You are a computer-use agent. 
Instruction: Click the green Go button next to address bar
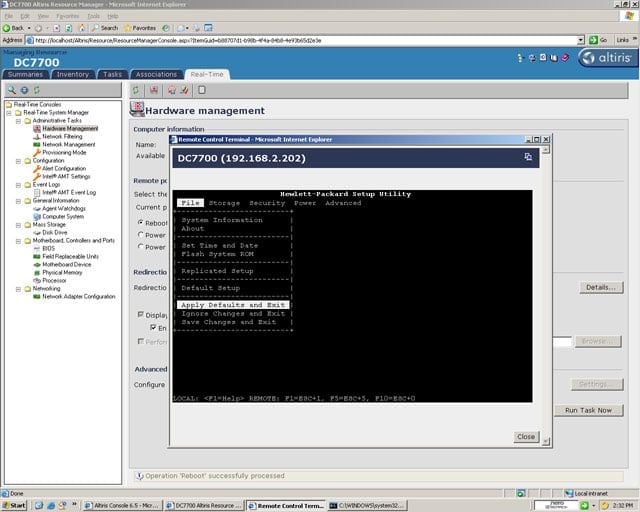[x=598, y=40]
